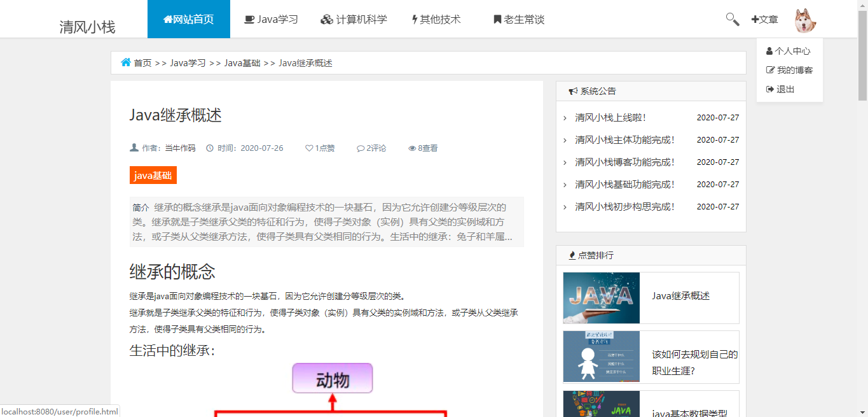Click the page vertical scrollbar thumb

coord(863,56)
